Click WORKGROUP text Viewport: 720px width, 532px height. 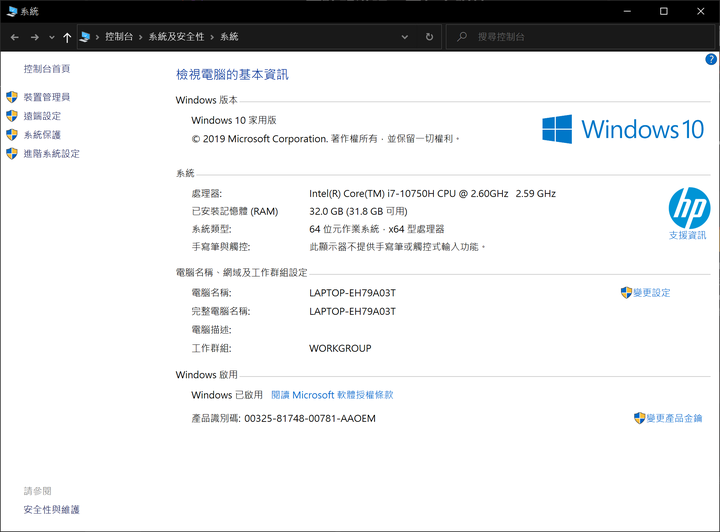point(340,348)
